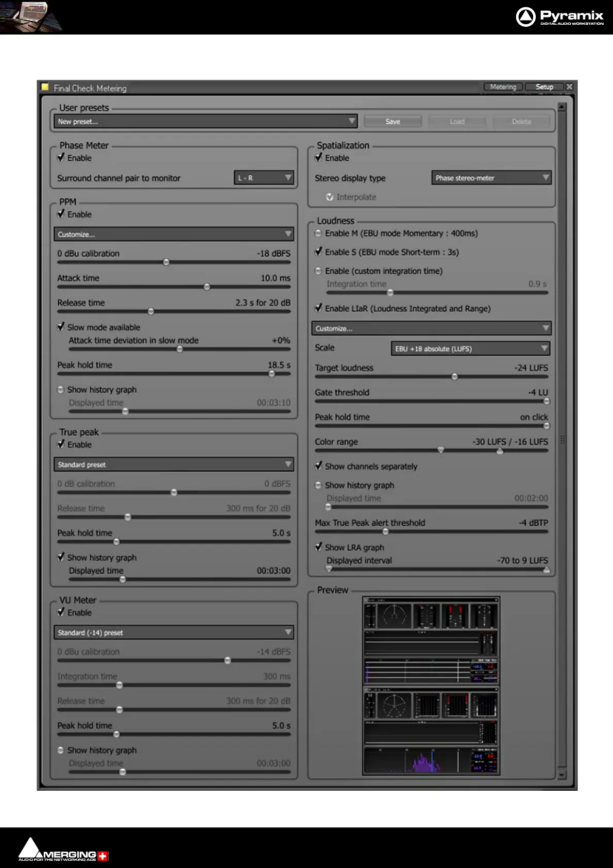
Task: Toggle Phase Meter Enable checkbox
Action: [61, 157]
